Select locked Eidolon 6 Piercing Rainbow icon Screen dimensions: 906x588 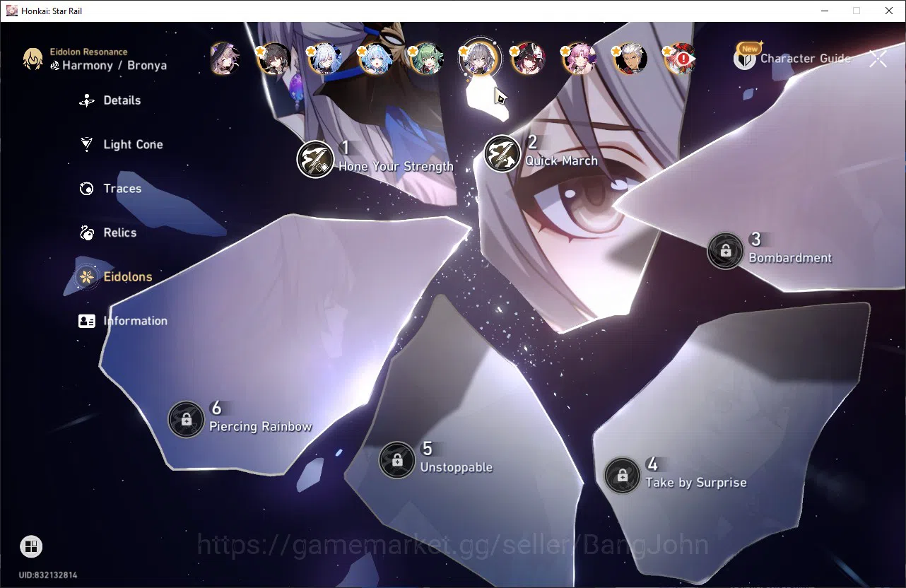(x=186, y=420)
